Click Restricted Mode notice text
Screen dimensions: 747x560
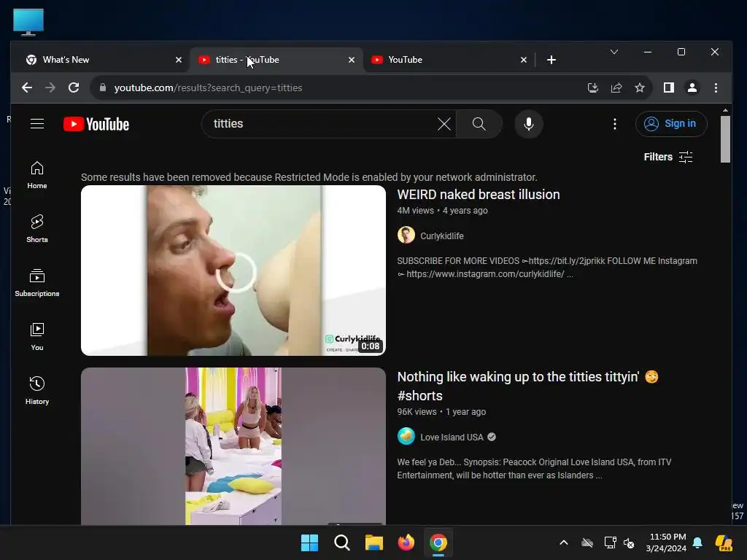(309, 177)
